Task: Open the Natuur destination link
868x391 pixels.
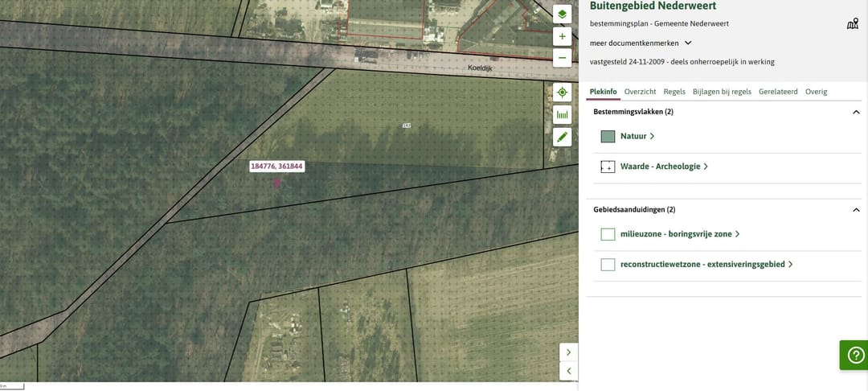Action: pyautogui.click(x=637, y=137)
